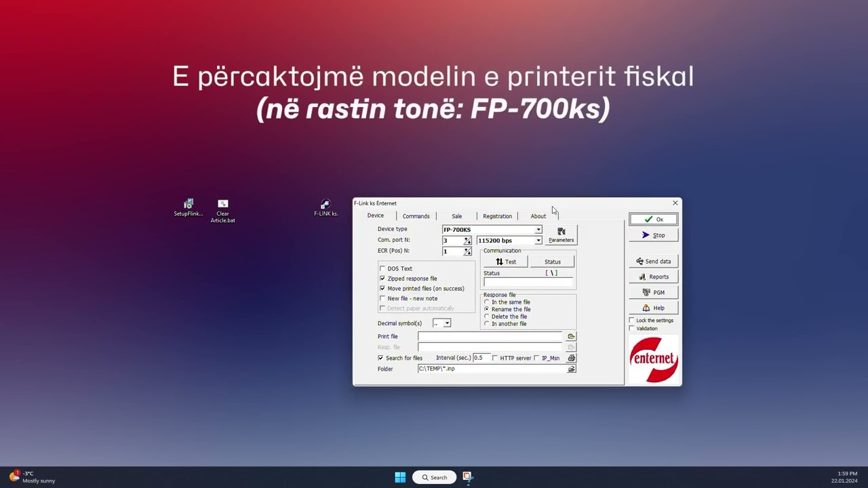Click the Com. port N value field

point(452,241)
